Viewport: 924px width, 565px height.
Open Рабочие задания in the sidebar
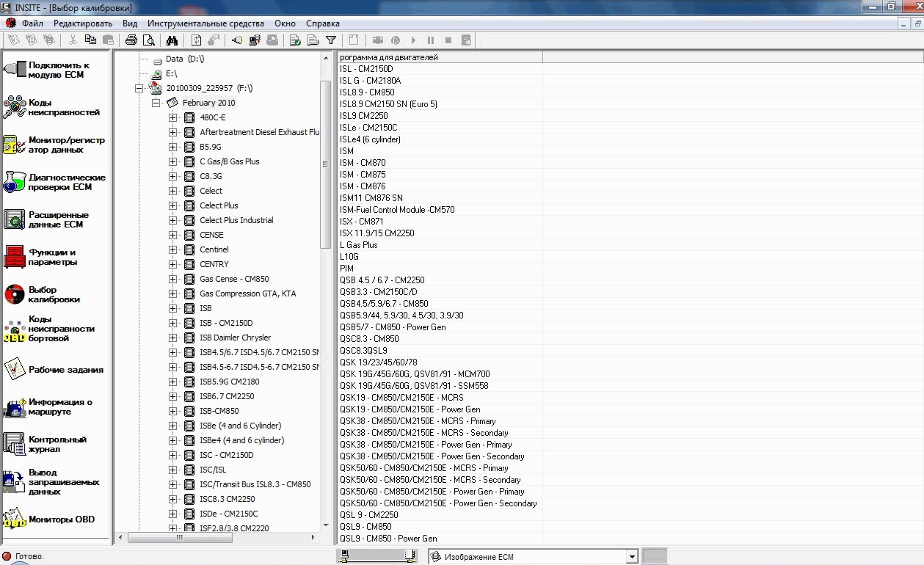[57, 370]
